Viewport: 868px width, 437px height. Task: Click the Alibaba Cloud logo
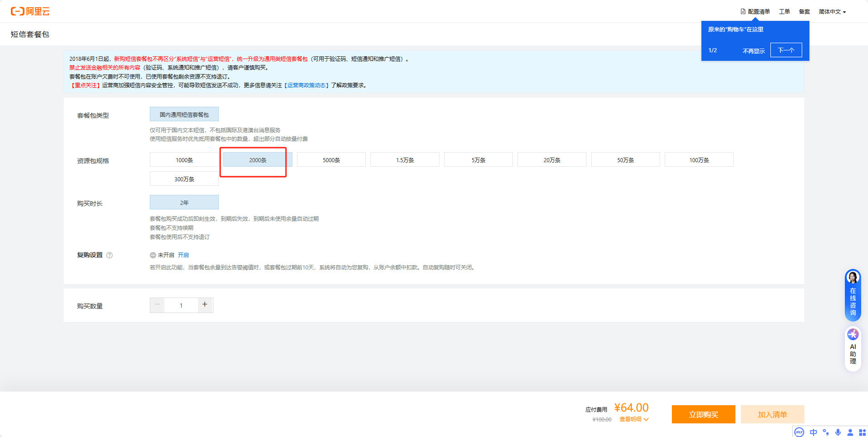(30, 11)
